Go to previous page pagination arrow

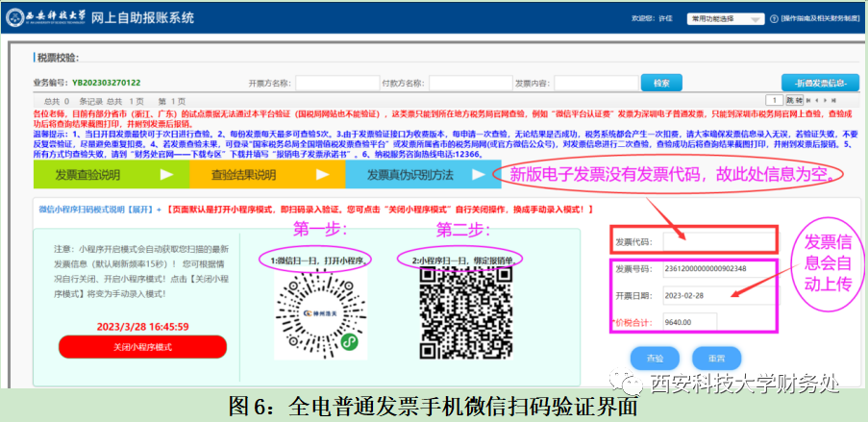[817, 100]
